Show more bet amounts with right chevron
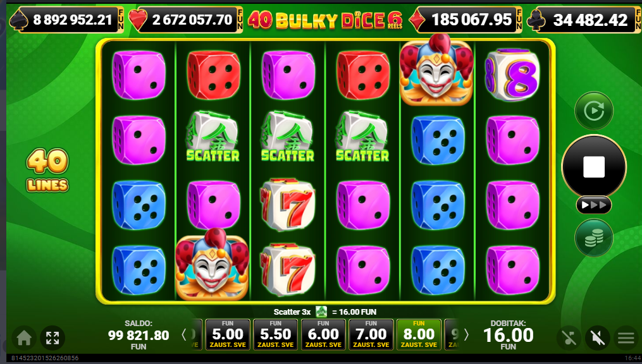Viewport: 642px width, 364px height. [x=466, y=335]
